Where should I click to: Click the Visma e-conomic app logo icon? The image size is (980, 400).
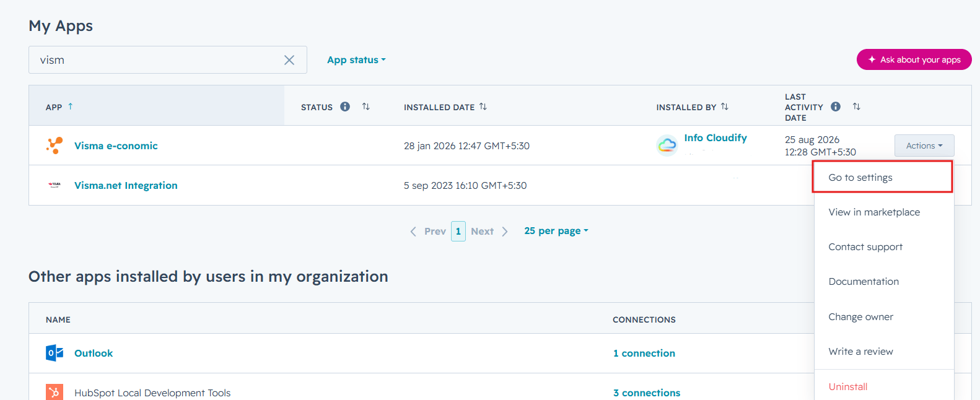click(x=55, y=146)
